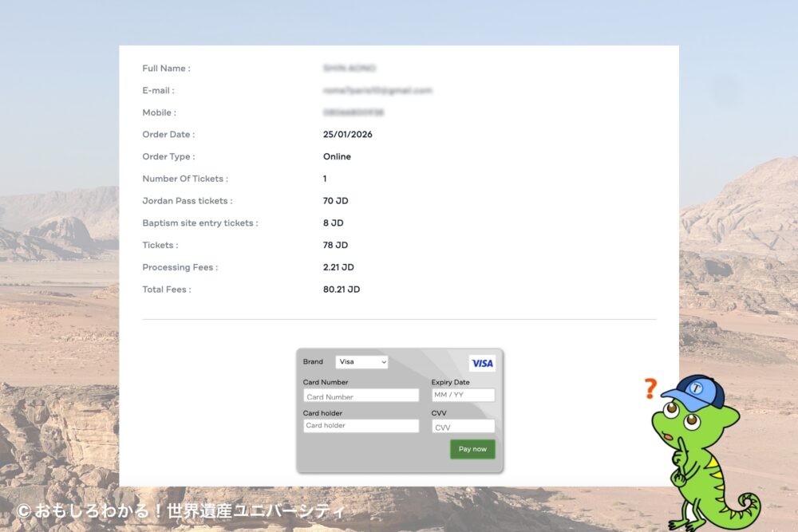Click the Total Fees 80.21 JD amount
The width and height of the screenshot is (798, 532).
coord(342,290)
